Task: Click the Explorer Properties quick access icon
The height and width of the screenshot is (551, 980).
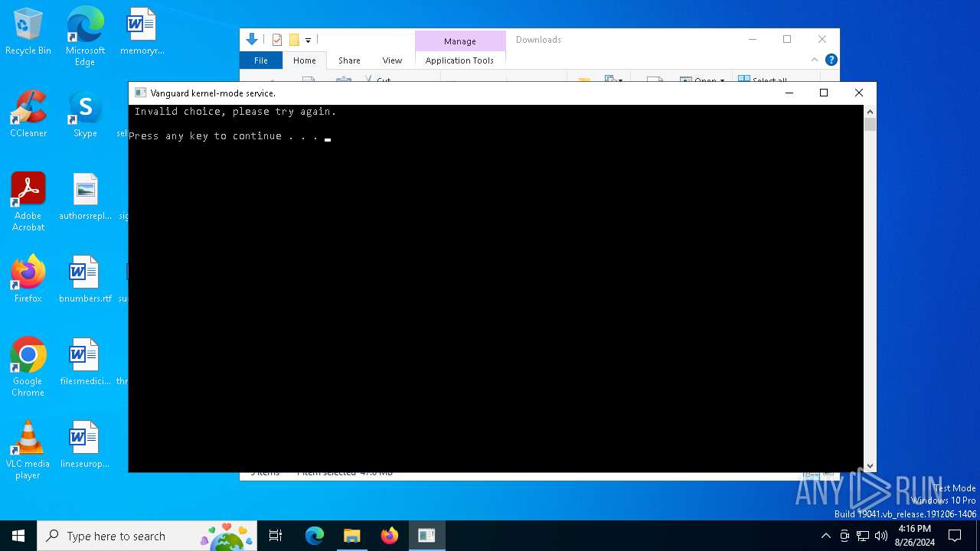Action: (277, 40)
